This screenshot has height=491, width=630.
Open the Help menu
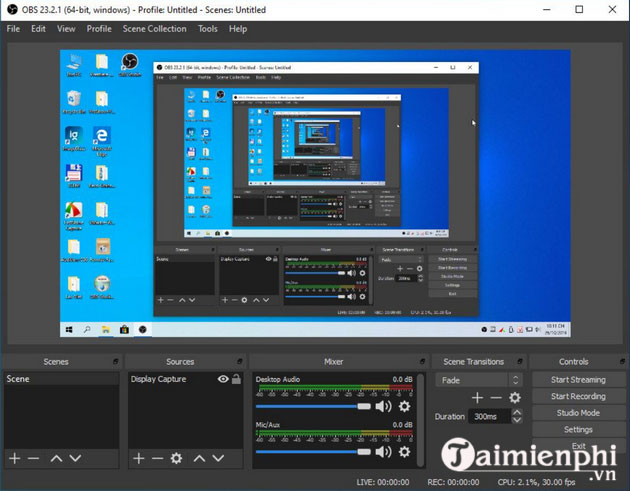tap(238, 29)
